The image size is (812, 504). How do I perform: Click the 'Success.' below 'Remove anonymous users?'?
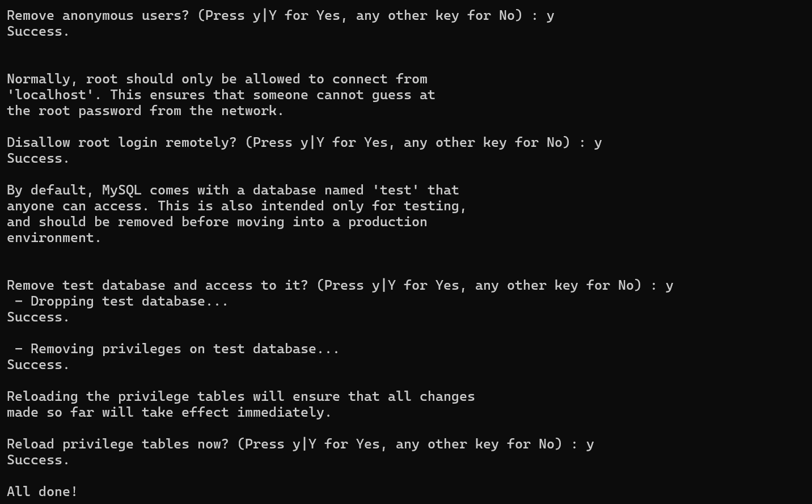coord(38,31)
